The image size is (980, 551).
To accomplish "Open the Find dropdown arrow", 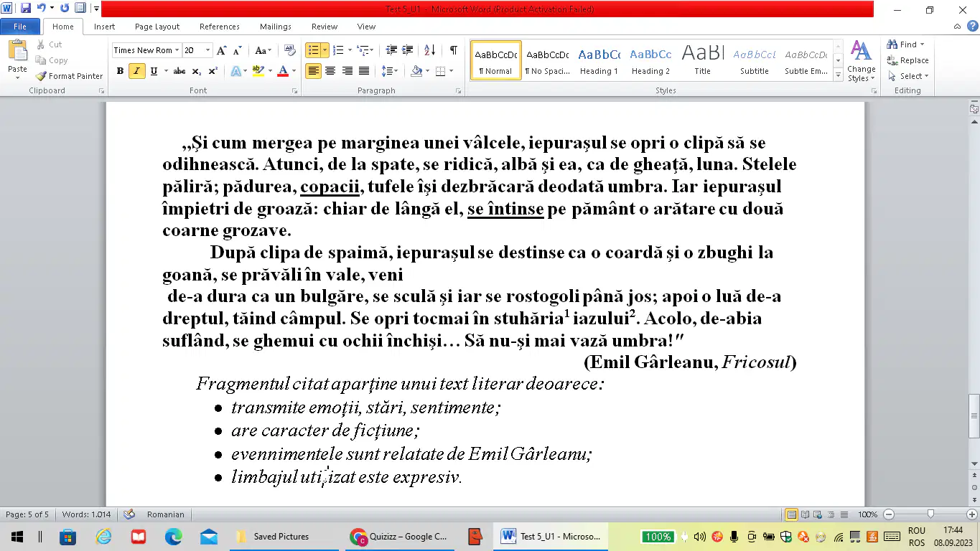I will (922, 44).
